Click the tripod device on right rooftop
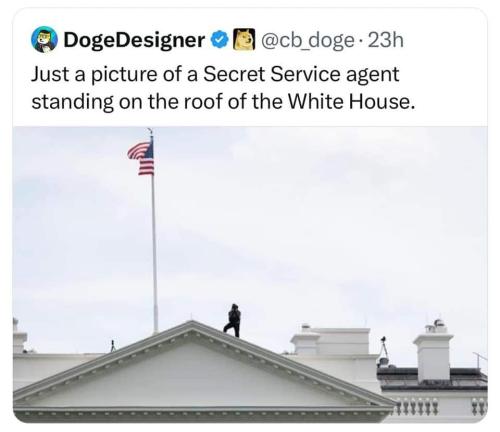This screenshot has width=500, height=432. coord(384,352)
